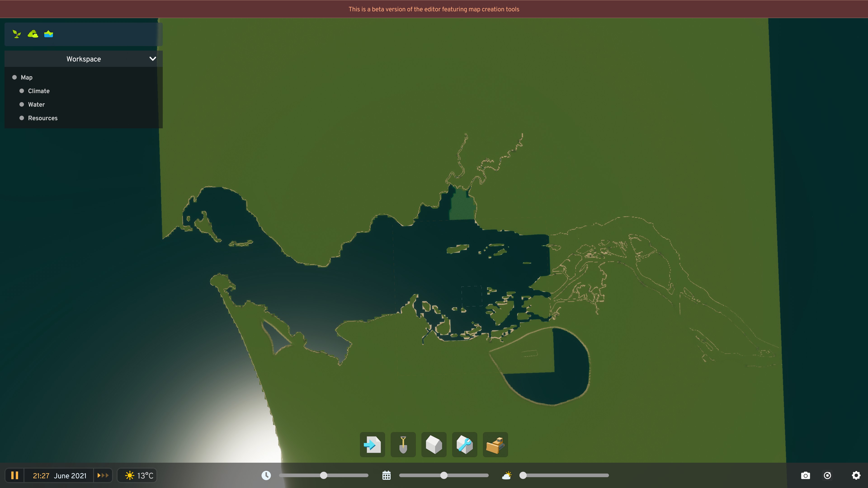Select the Map tree item

pyautogui.click(x=27, y=77)
